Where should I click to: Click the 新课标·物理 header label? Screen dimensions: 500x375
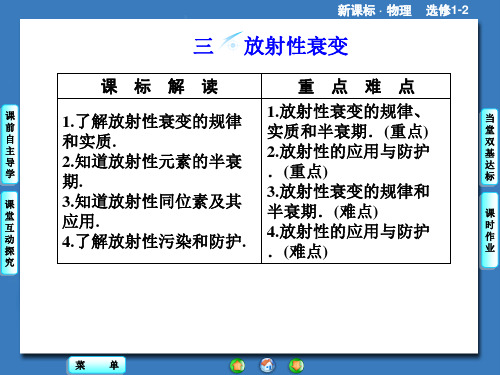coord(374,10)
